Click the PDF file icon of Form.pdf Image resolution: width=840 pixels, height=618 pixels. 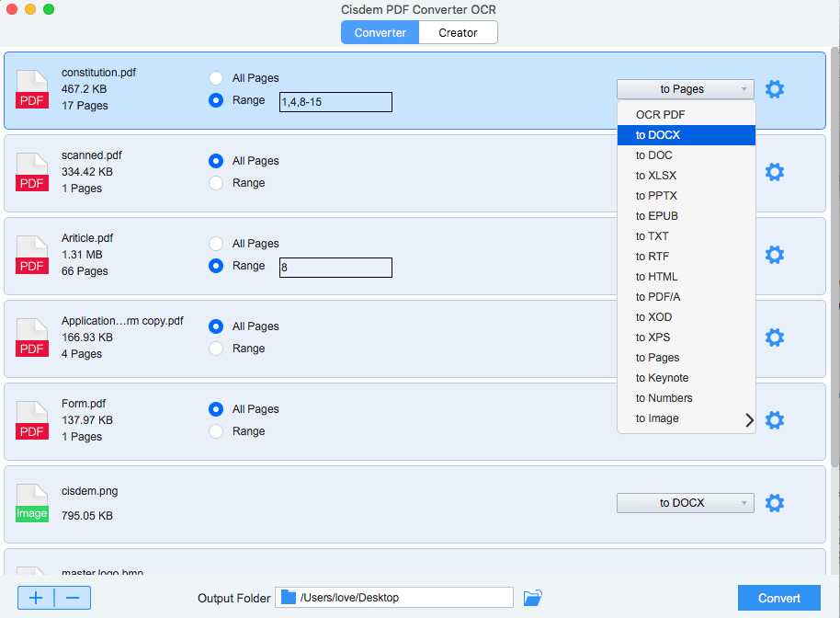(32, 420)
